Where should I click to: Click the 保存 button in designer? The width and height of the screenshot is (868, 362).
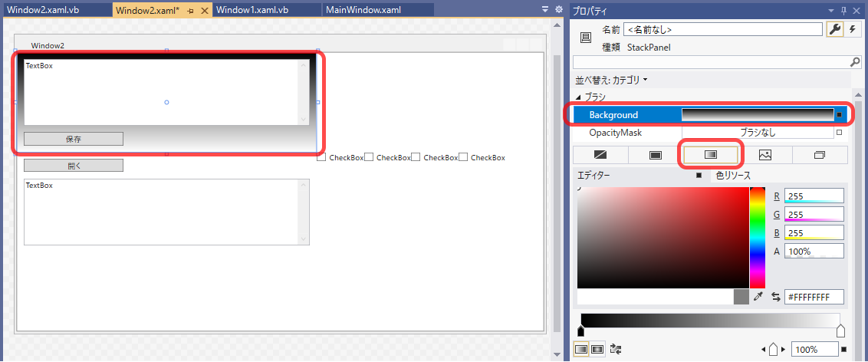[74, 139]
